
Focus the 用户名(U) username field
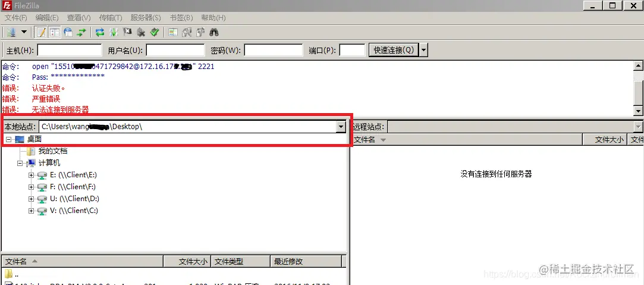click(x=175, y=50)
